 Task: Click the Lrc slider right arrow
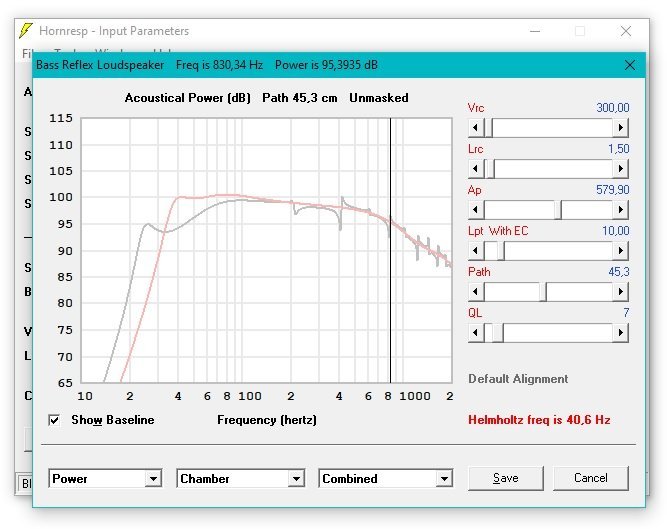coord(621,169)
